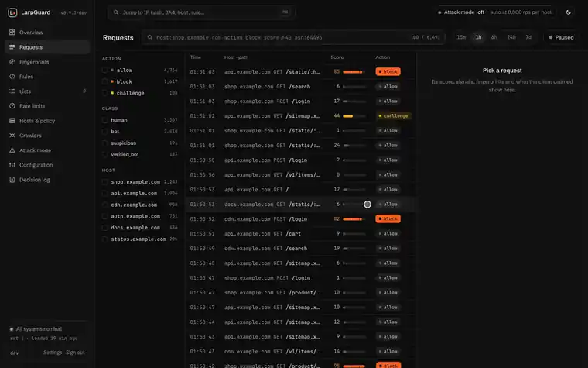Focus the Jump to IP hash search field
Image resolution: width=588 pixels, height=368 pixels.
pos(201,12)
